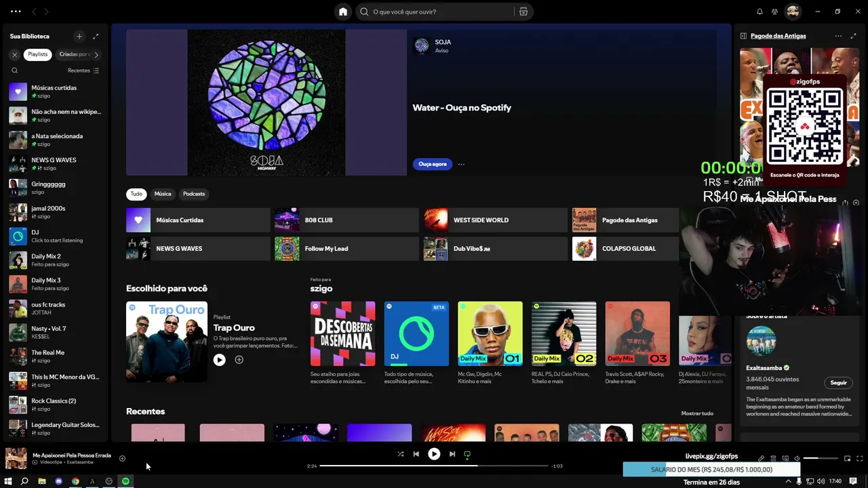
Task: Open the 808 CLUB shortcut
Action: (x=347, y=220)
